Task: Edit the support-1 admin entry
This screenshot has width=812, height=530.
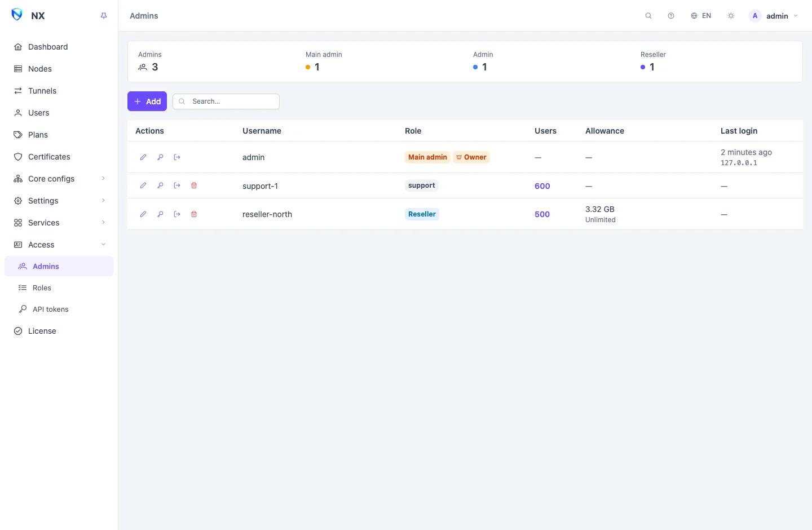Action: pyautogui.click(x=143, y=185)
